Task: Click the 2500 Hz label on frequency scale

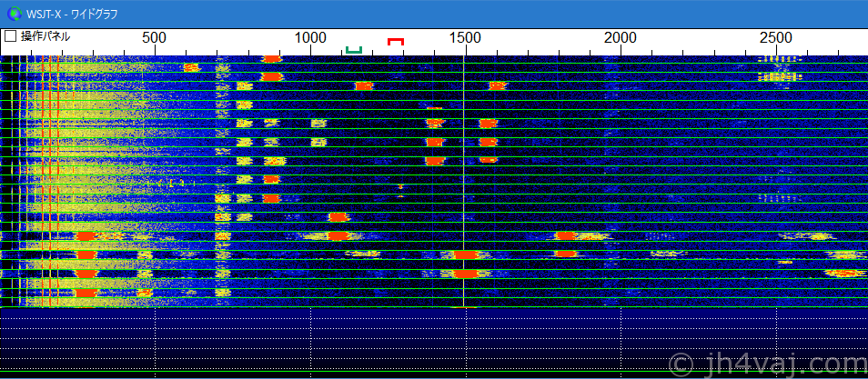Action: point(776,37)
